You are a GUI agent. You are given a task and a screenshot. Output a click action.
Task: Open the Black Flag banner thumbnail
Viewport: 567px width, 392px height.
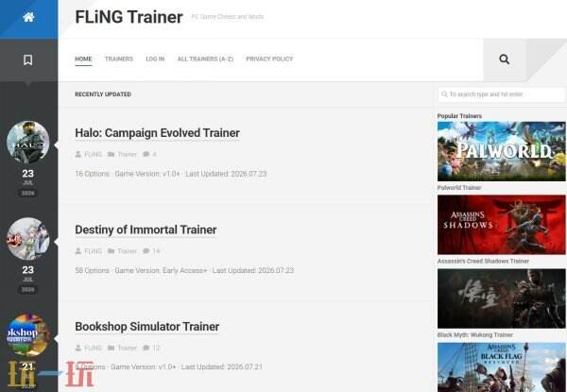(x=501, y=367)
